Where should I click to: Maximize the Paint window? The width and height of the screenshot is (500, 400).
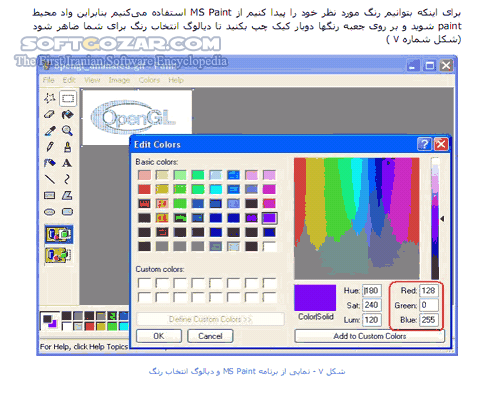pos(430,65)
